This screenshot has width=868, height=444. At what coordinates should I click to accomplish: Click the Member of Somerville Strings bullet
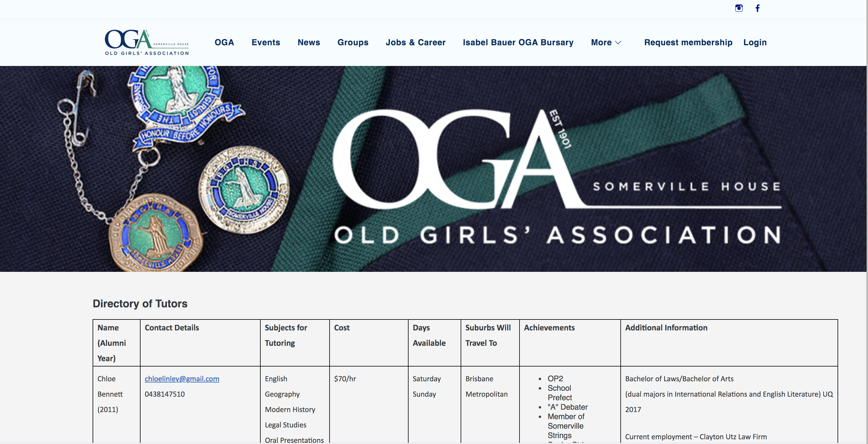point(566,426)
